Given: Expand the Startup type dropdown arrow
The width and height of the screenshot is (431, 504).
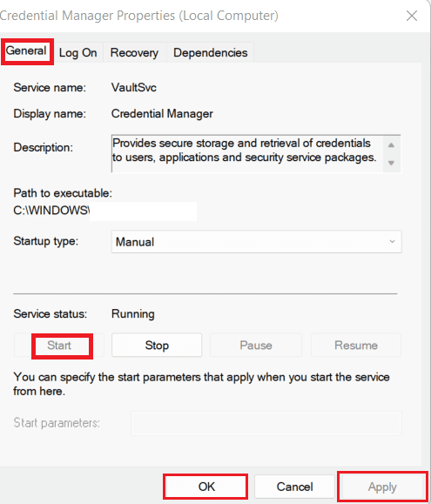Looking at the screenshot, I should click(x=392, y=241).
